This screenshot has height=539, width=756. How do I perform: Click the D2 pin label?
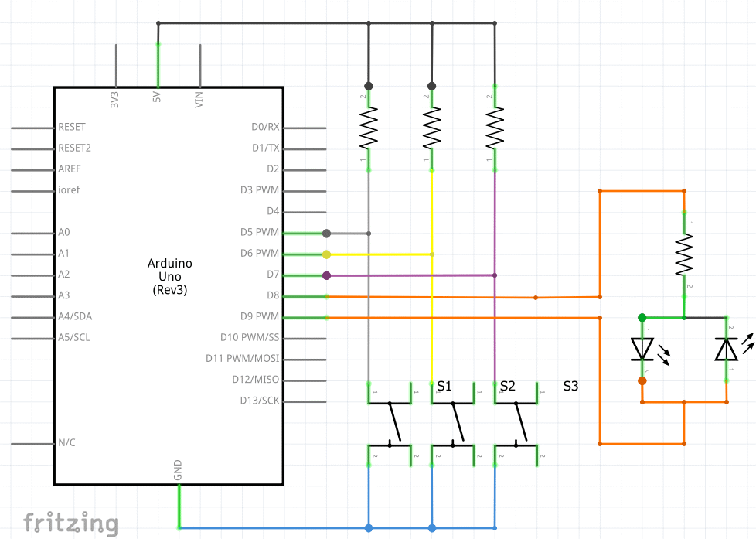coord(274,169)
